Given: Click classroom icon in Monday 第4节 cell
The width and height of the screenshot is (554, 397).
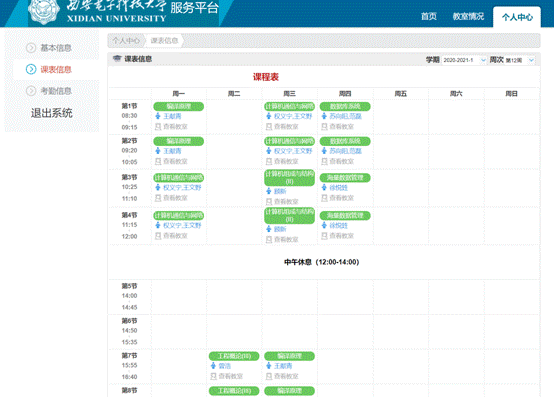Looking at the screenshot, I should tap(158, 236).
